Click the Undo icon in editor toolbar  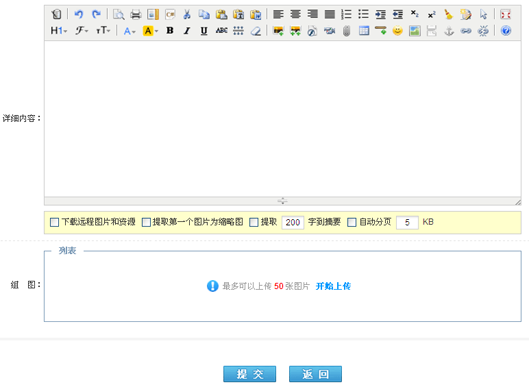(79, 14)
